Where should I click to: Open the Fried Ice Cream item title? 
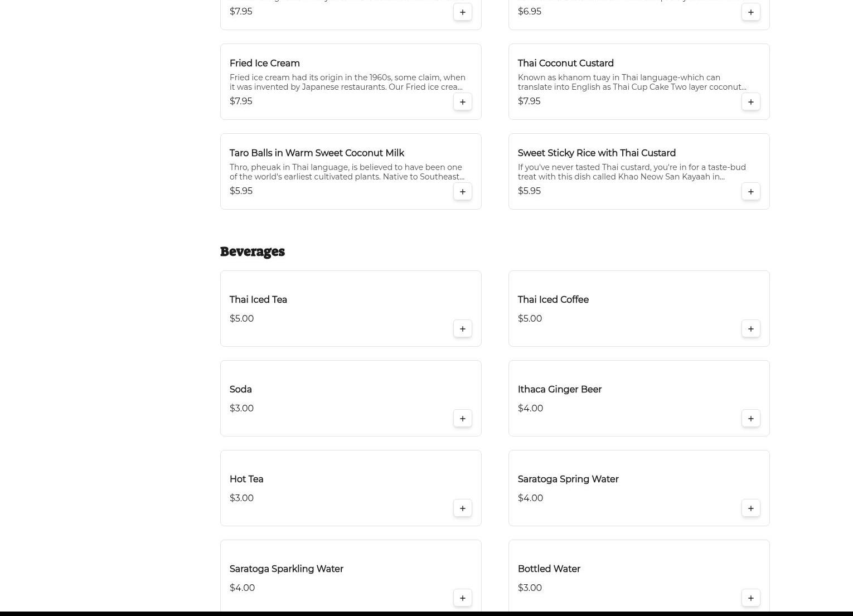(x=264, y=64)
